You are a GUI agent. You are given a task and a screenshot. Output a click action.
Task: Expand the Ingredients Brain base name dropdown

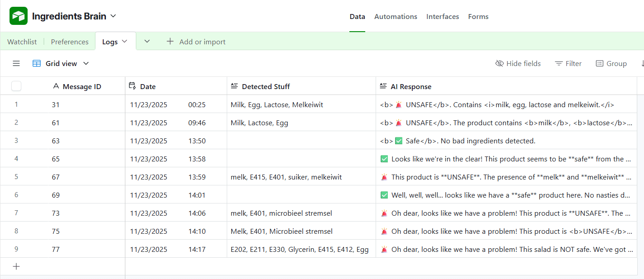[113, 16]
